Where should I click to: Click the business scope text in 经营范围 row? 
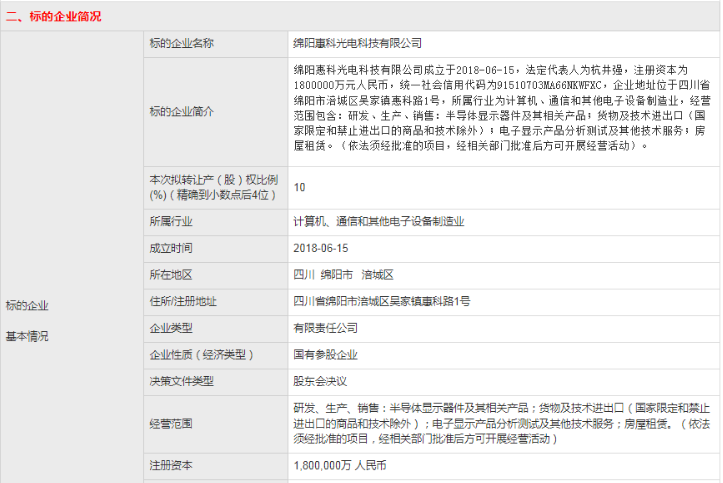point(502,423)
